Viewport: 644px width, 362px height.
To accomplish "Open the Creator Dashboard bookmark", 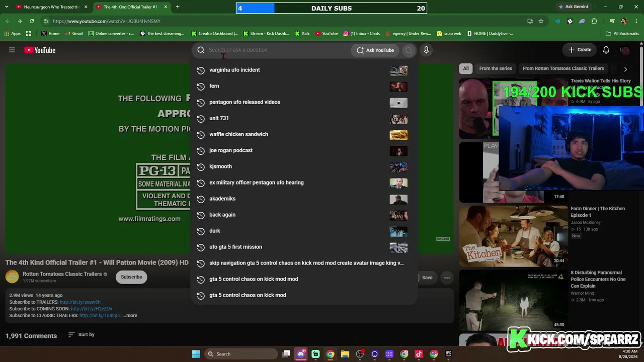I will pyautogui.click(x=214, y=34).
